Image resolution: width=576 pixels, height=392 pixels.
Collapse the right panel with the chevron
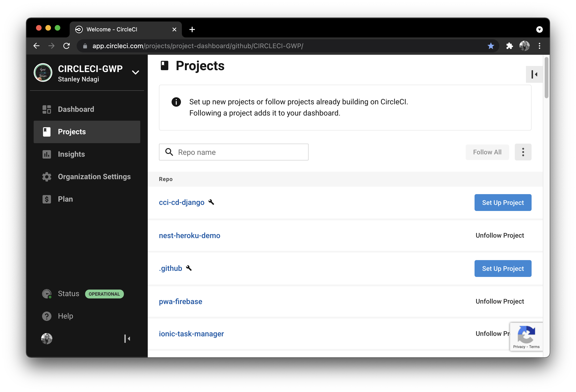pos(534,74)
